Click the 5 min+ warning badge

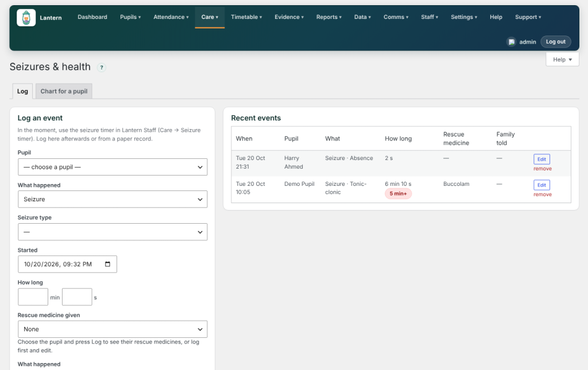click(398, 194)
